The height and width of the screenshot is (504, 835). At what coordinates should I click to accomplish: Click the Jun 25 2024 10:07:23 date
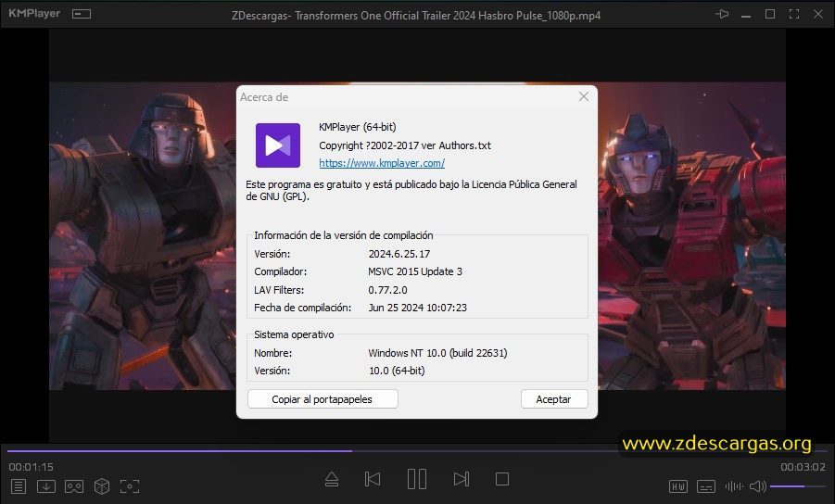point(417,308)
